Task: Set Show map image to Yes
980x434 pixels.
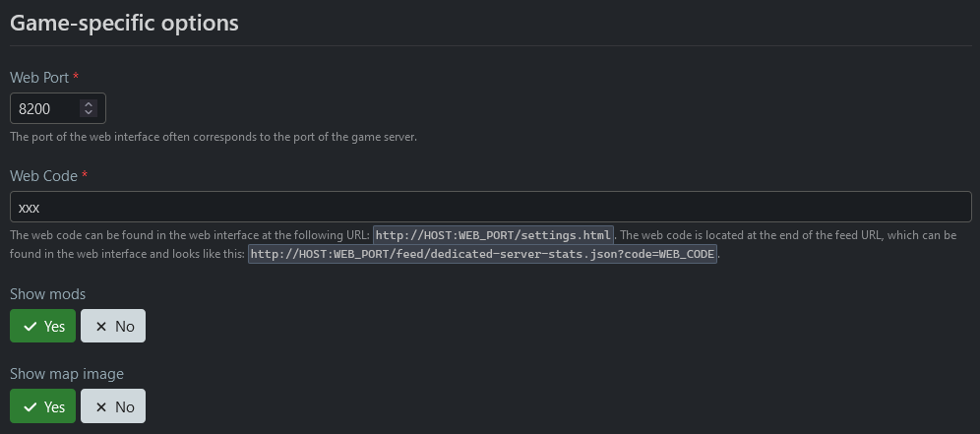Action: [42, 407]
